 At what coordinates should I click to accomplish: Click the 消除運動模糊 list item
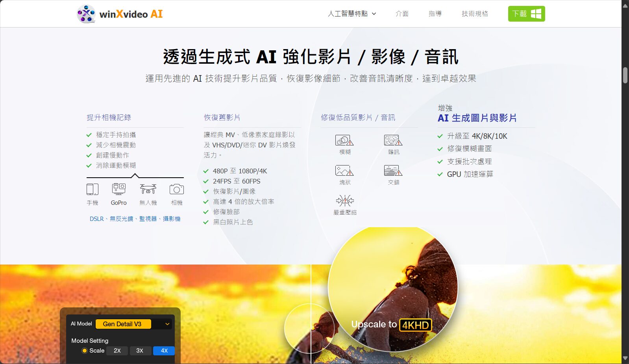(x=111, y=165)
